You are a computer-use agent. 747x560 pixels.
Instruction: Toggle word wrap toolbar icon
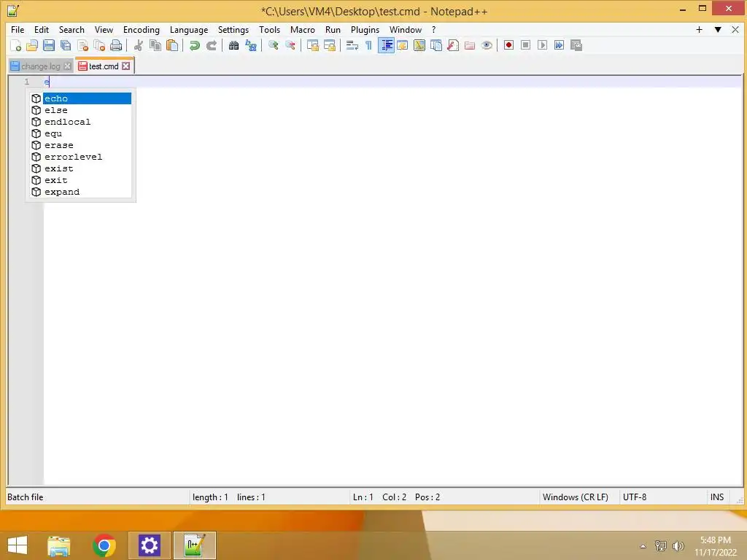(x=352, y=45)
